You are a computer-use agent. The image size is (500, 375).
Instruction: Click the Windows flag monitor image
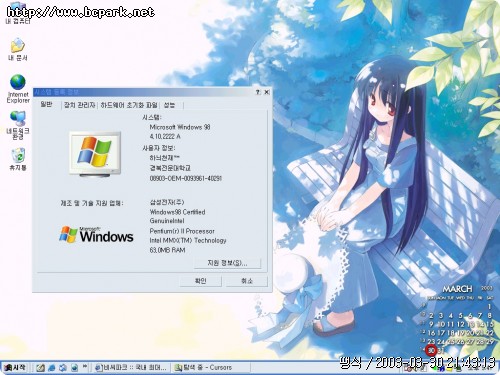pos(95,154)
